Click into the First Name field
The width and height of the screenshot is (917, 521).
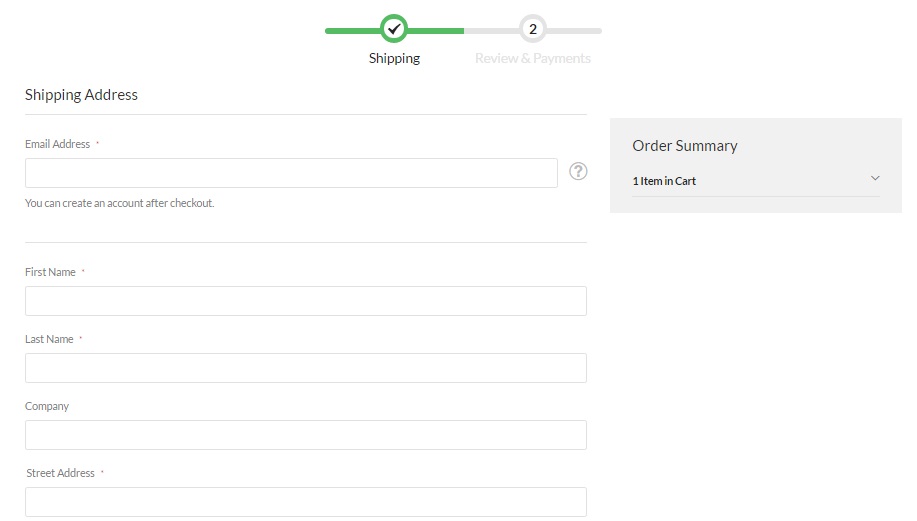305,301
